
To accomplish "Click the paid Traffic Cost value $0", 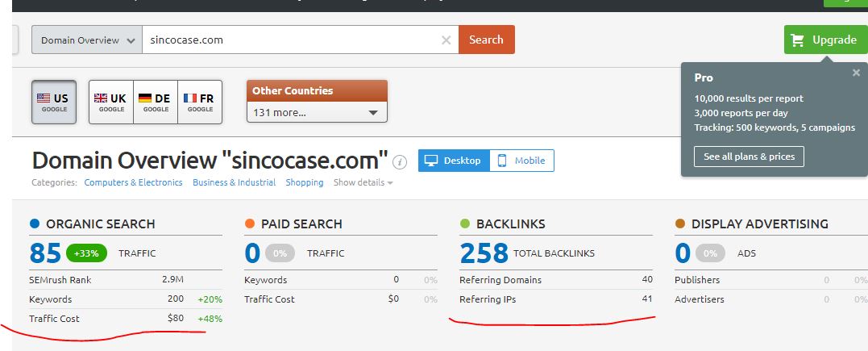I will tap(393, 299).
